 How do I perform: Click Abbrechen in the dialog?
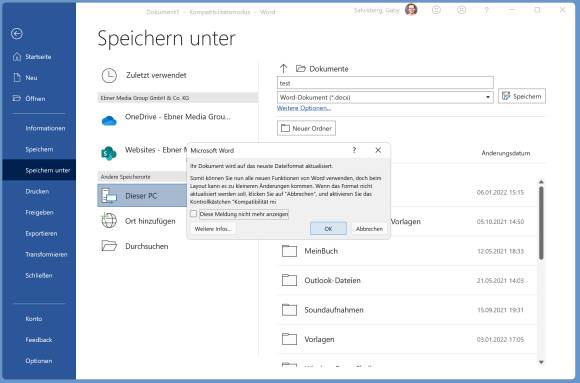pyautogui.click(x=369, y=229)
